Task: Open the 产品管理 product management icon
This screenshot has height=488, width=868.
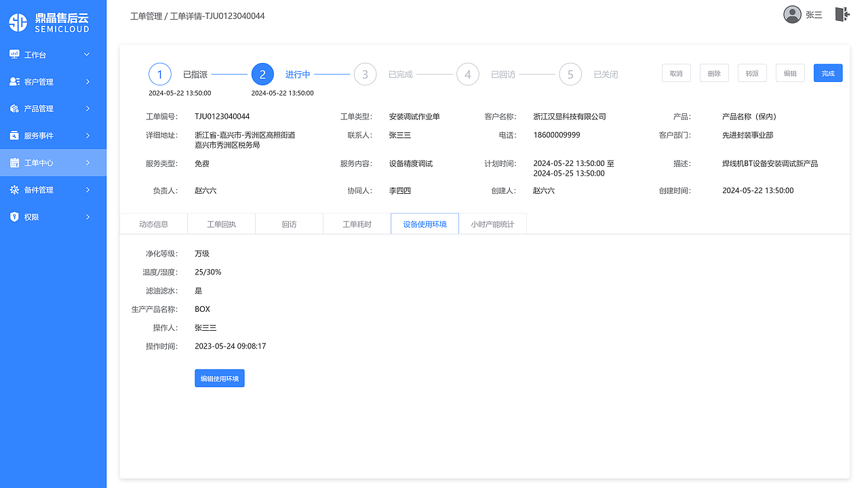Action: coord(14,108)
